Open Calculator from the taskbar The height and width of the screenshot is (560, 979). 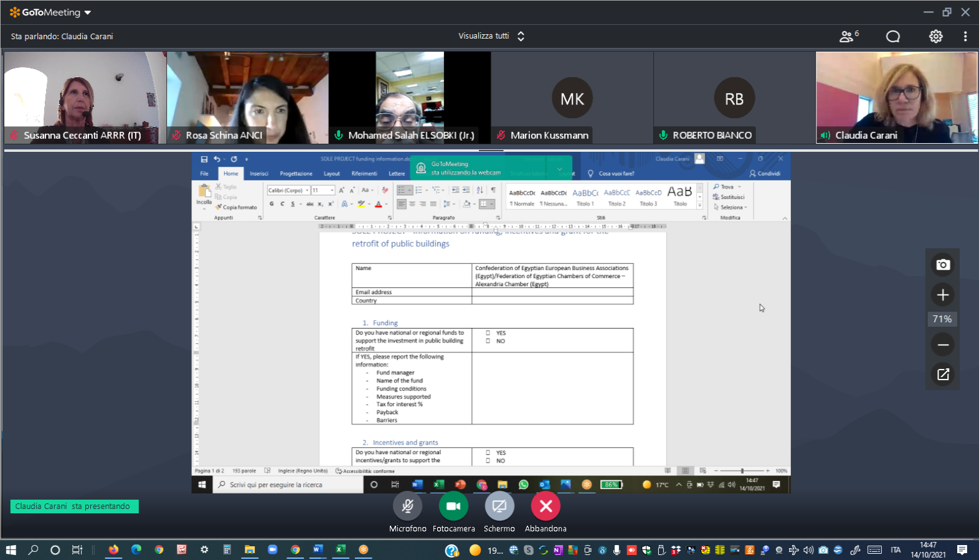(227, 550)
